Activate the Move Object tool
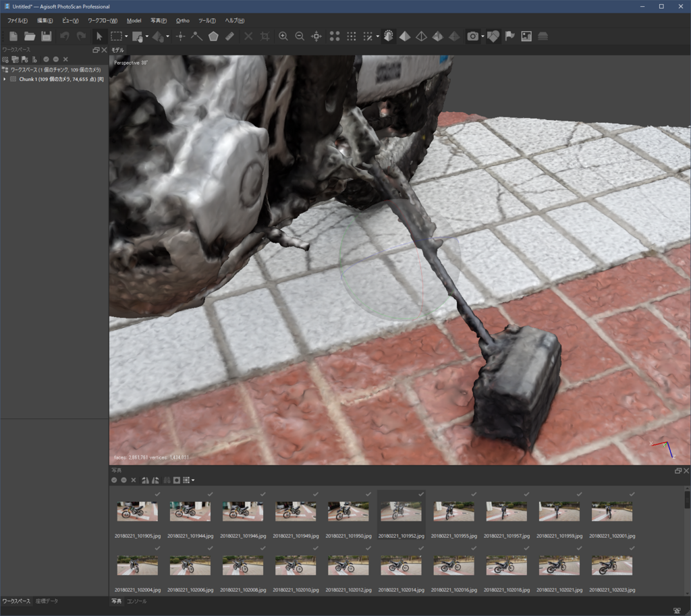The image size is (691, 616). coord(158,36)
